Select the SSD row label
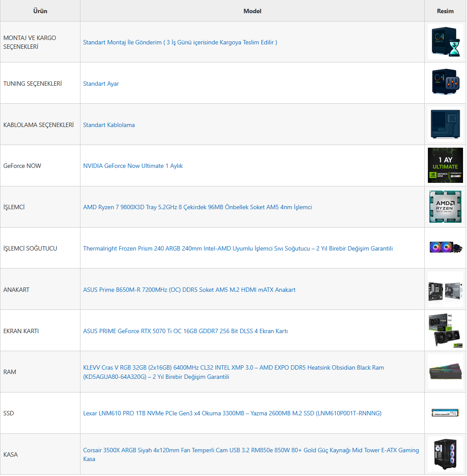Viewport: 467px width, 476px height. 8,413
